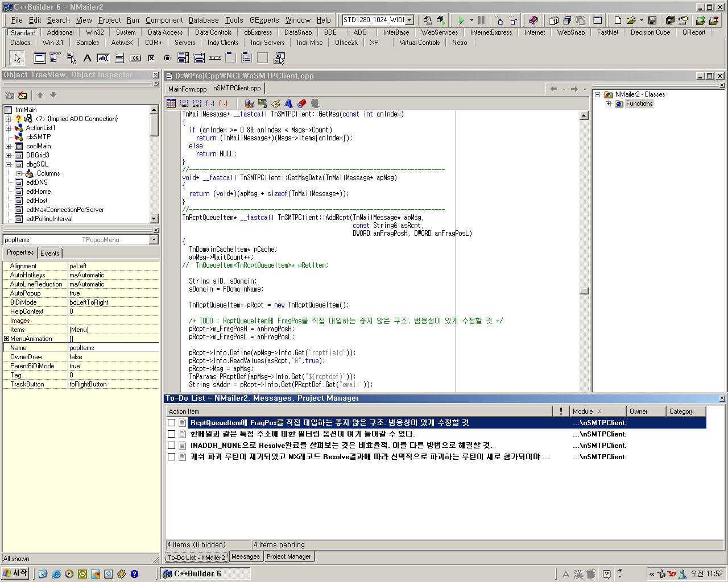
Task: Open the purple Help book icon
Action: click(533, 20)
